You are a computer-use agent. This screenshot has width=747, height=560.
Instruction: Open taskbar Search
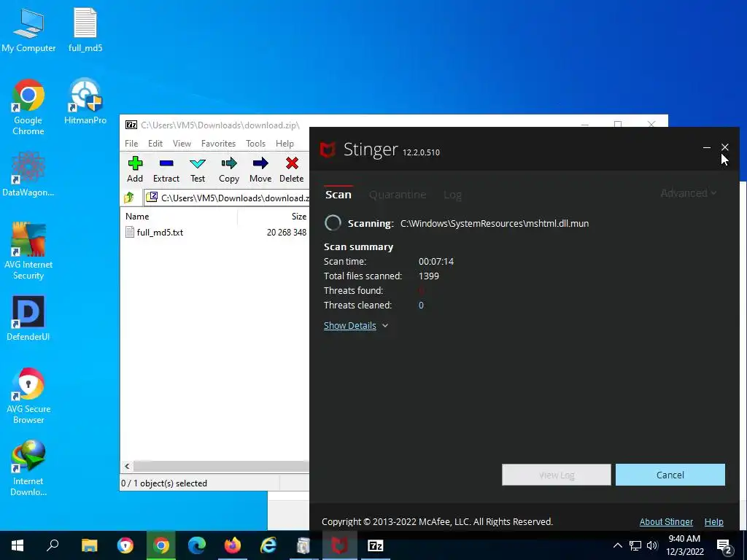tap(53, 545)
